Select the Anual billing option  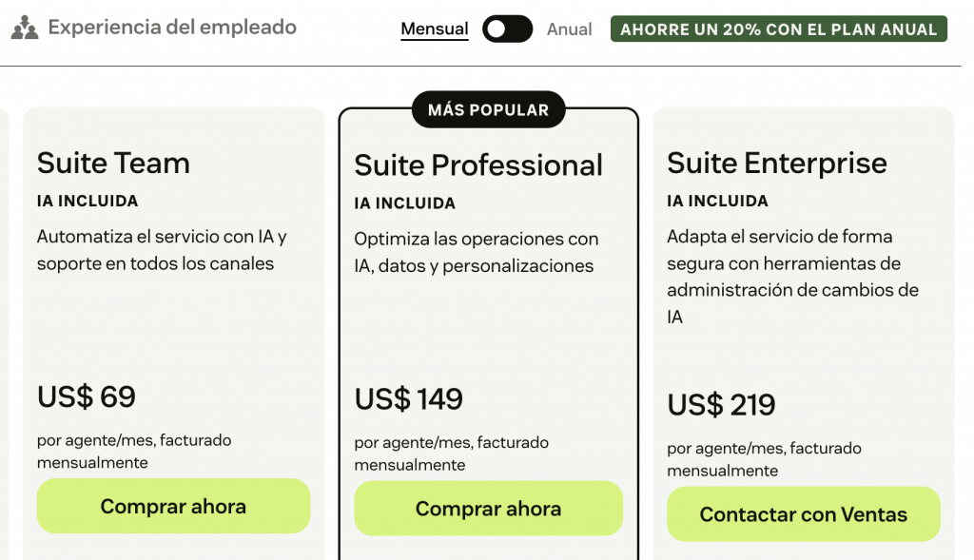coord(568,29)
